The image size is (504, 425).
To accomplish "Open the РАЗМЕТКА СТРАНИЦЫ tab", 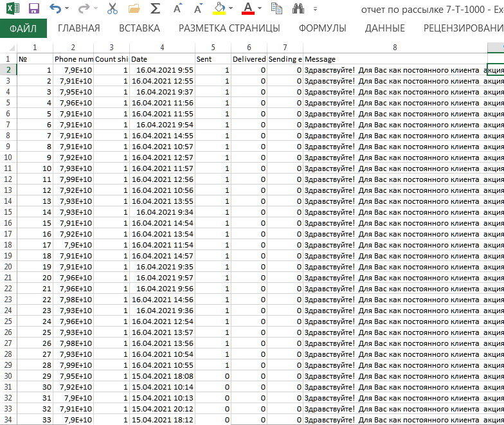I will click(x=229, y=28).
